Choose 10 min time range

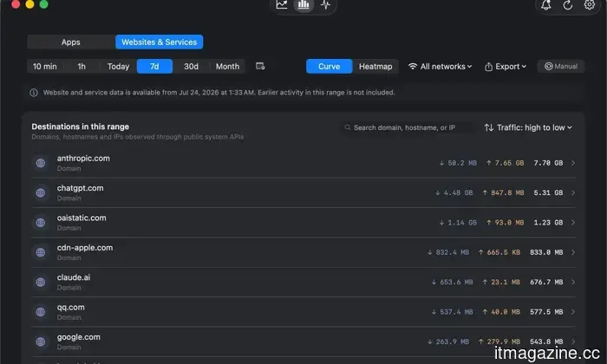pos(45,67)
